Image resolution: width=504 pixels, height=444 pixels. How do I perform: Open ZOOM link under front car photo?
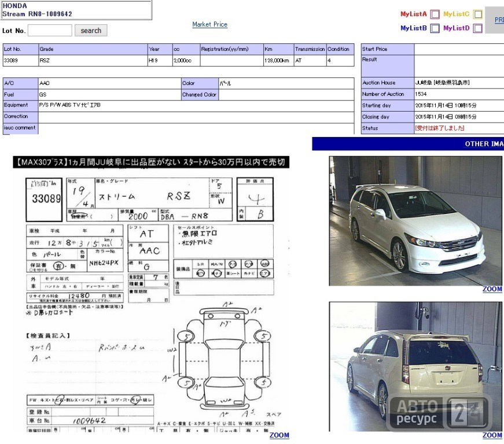[x=492, y=289]
